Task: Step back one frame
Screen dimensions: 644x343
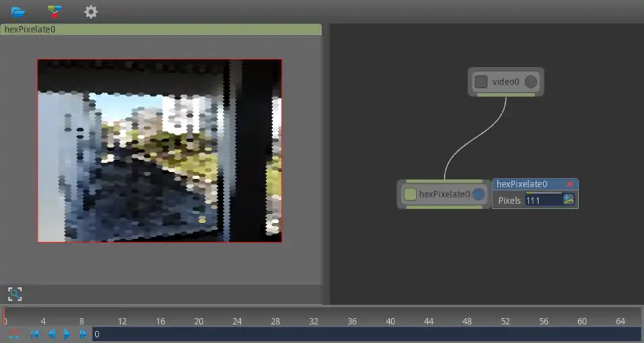Action: (x=51, y=334)
